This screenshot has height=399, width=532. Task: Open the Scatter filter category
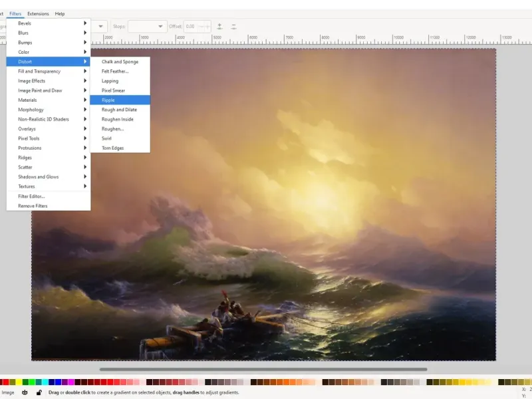coord(49,168)
